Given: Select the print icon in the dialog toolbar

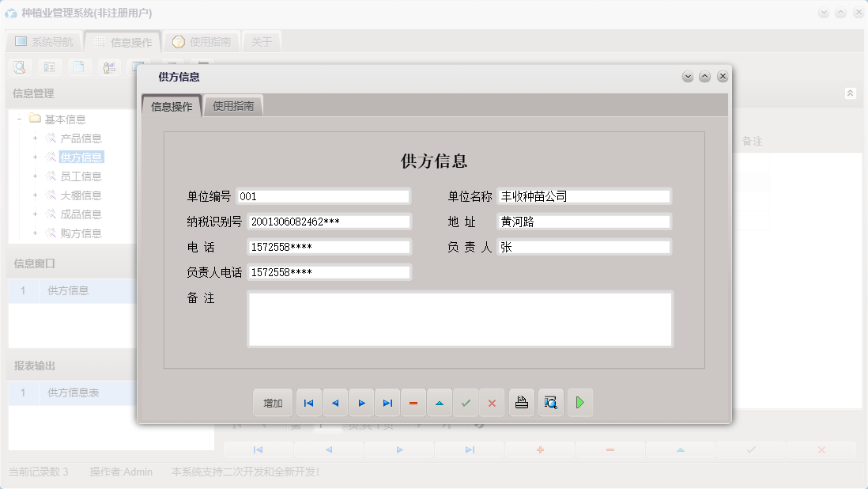Looking at the screenshot, I should pyautogui.click(x=522, y=403).
